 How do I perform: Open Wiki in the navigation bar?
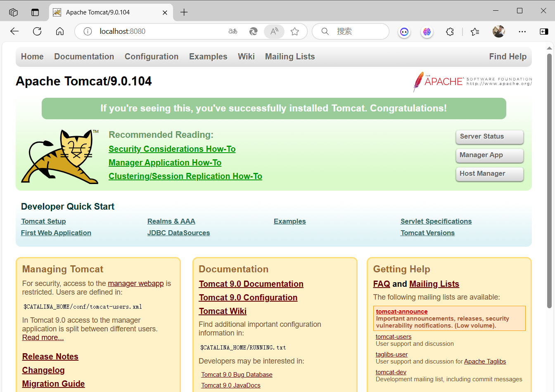pos(246,57)
